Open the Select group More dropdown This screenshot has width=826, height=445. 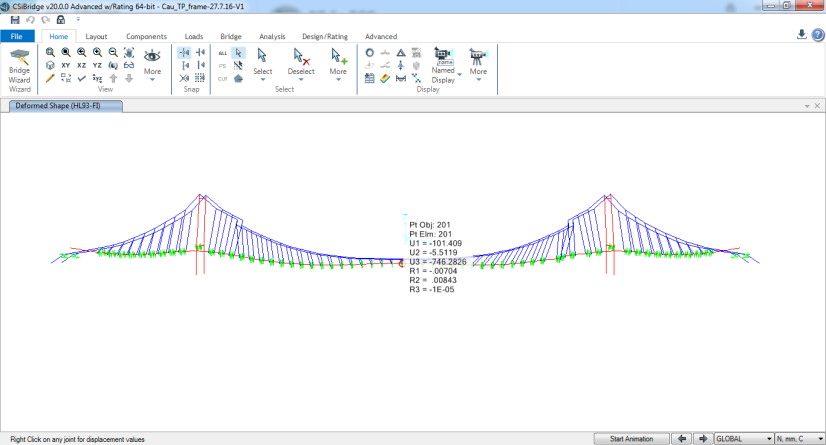click(338, 65)
